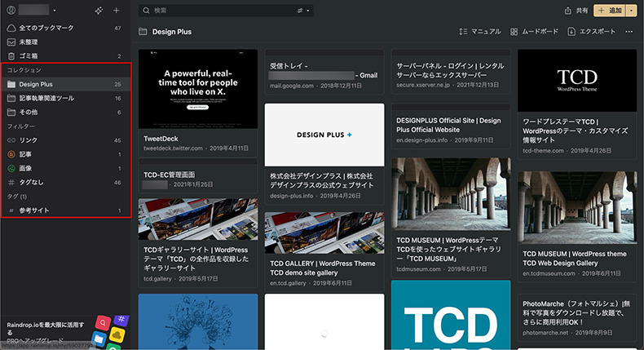Screen dimensions: 644x350
Task: Click the green image icon beside 画像
Action: 11,168
